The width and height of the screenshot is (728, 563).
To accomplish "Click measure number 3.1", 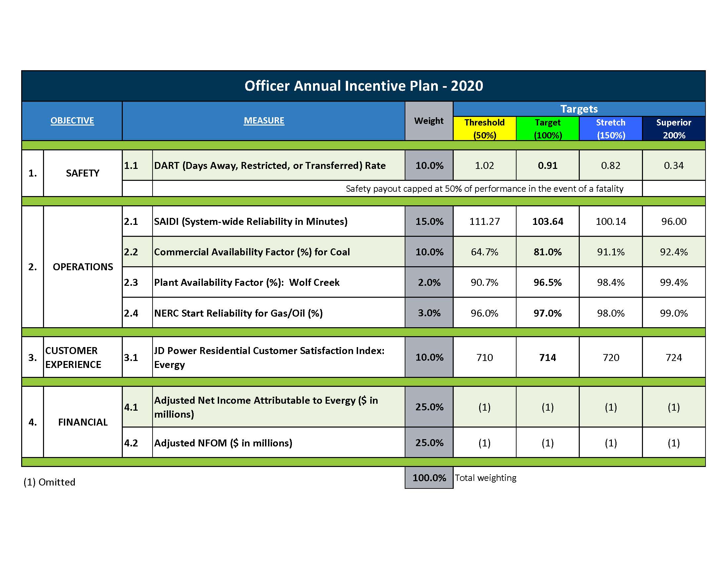I will (x=131, y=358).
